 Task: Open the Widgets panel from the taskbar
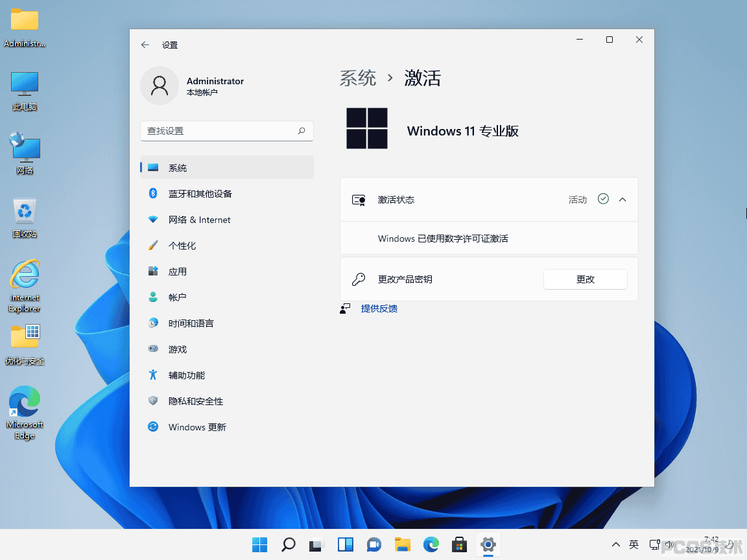346,544
